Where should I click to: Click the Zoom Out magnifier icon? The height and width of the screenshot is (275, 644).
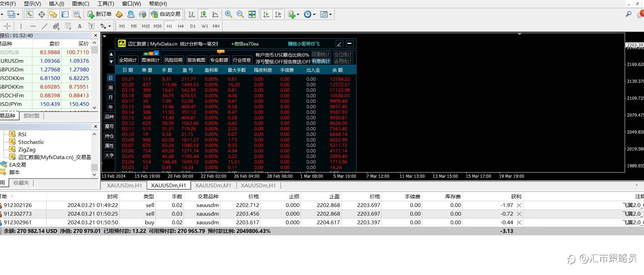(240, 14)
